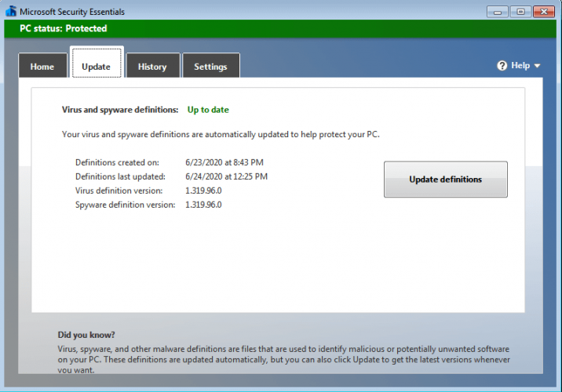The width and height of the screenshot is (562, 392).
Task: Click the Microsoft Security Essentials title icon
Action: point(11,11)
